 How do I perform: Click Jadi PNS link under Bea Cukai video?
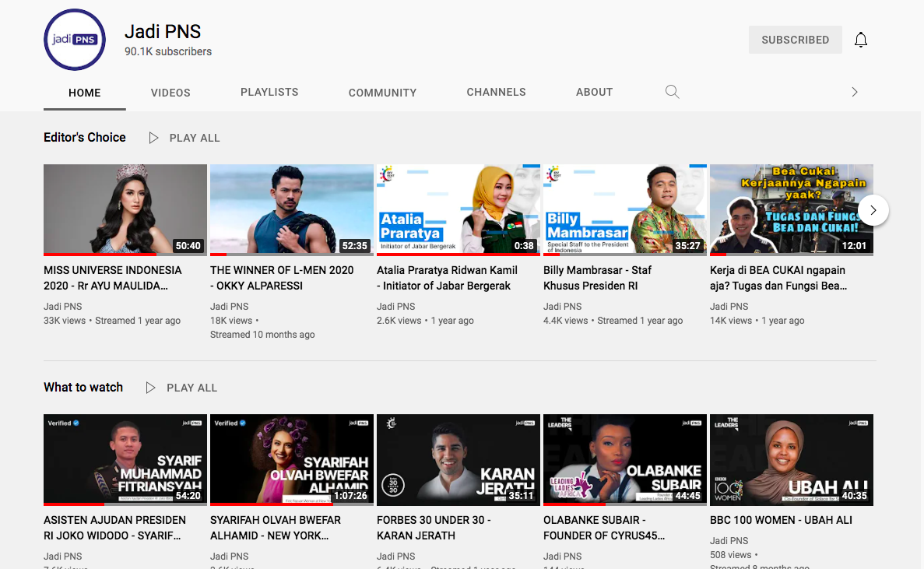pyautogui.click(x=729, y=306)
